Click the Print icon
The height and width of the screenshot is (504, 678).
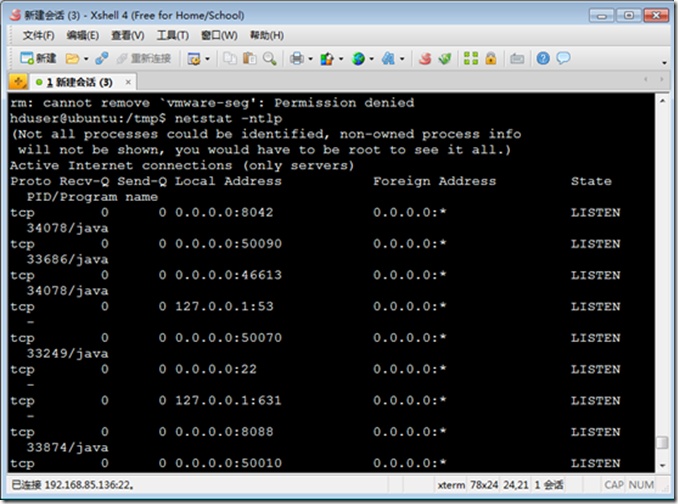pyautogui.click(x=297, y=58)
